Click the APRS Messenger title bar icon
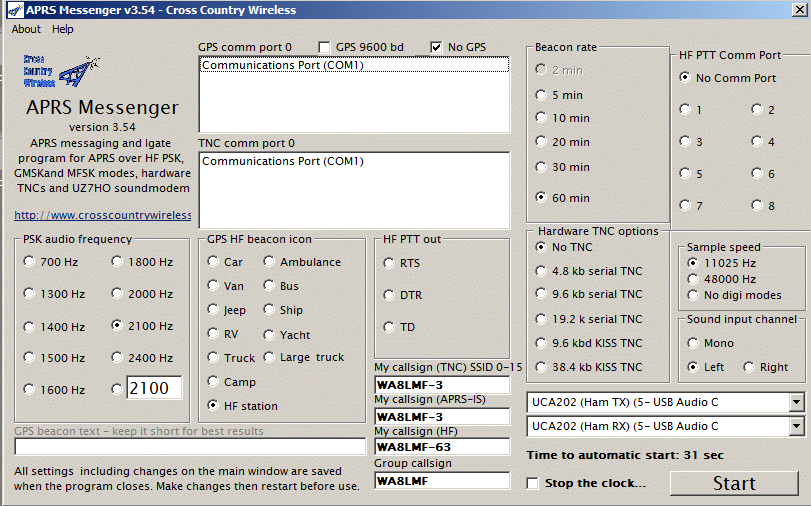The image size is (811, 506). (16, 10)
